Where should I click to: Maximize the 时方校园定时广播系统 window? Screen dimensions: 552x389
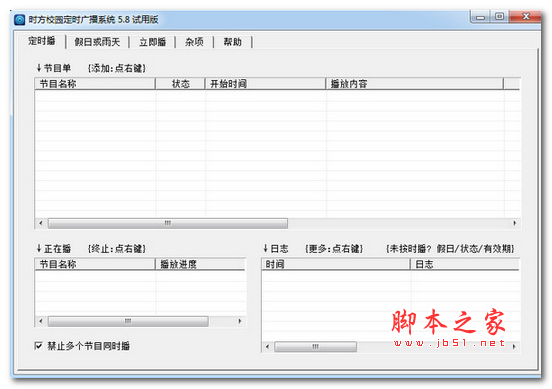click(500, 17)
